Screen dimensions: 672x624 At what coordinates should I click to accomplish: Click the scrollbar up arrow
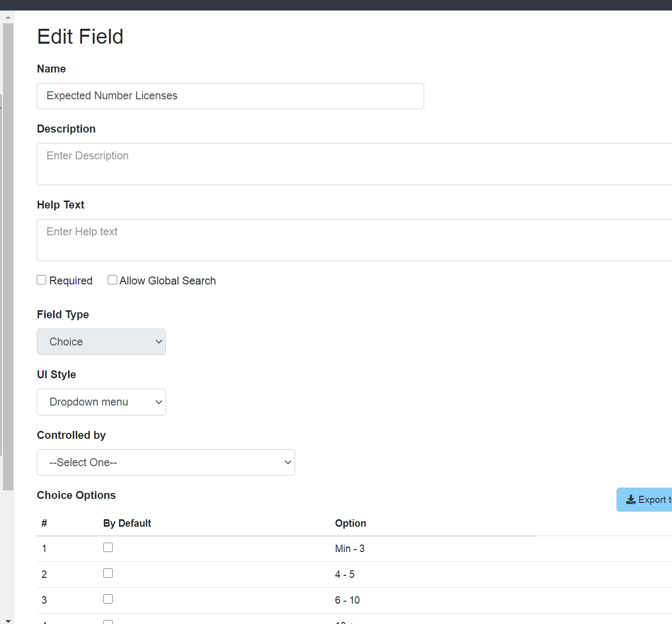8,17
